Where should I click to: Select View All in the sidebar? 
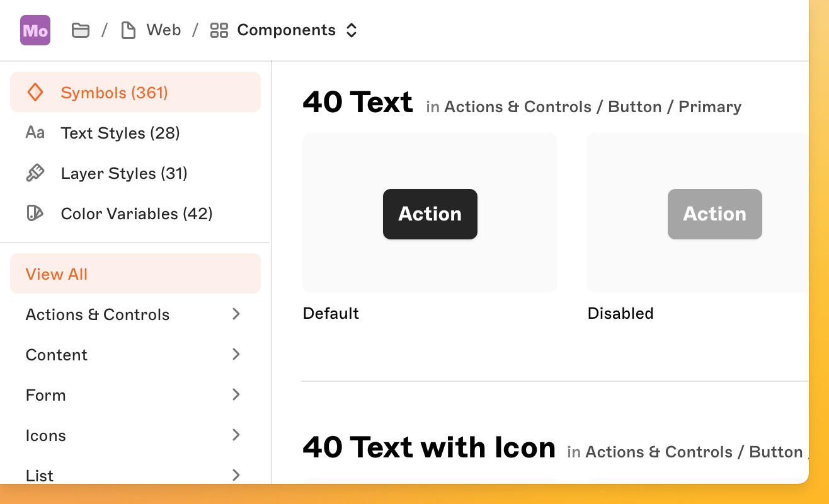pos(56,274)
